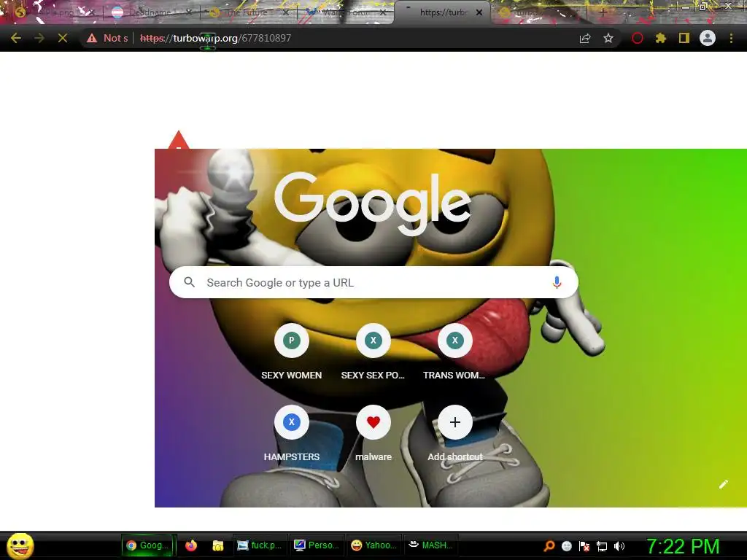
Task: Share this page via the share icon
Action: point(585,38)
